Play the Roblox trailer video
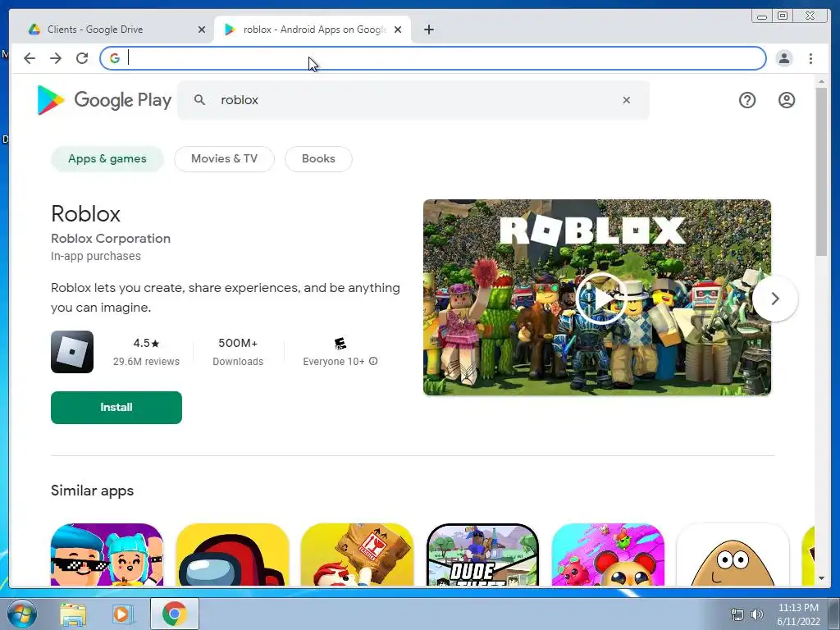 601,299
